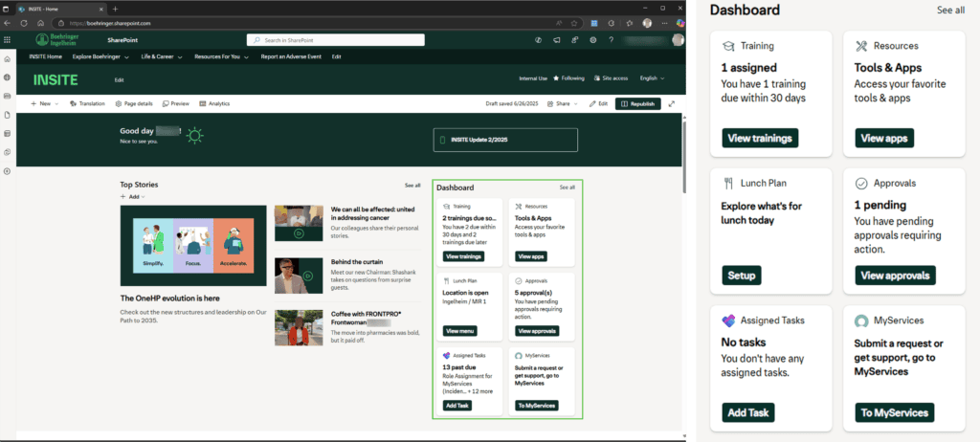The width and height of the screenshot is (980, 442).
Task: Expand page to full screen with the diagonal arrows icon
Action: tap(672, 103)
